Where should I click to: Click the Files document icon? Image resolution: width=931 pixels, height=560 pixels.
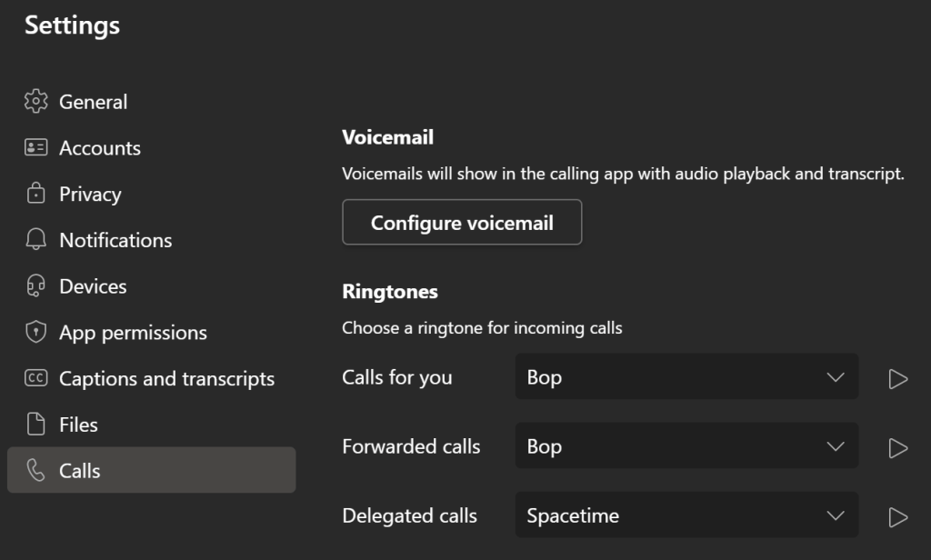[36, 425]
